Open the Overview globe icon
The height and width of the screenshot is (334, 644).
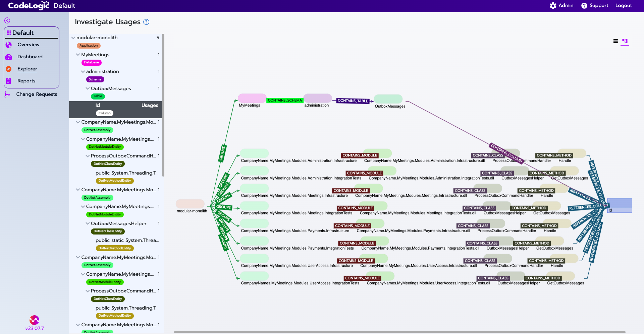[x=9, y=45]
